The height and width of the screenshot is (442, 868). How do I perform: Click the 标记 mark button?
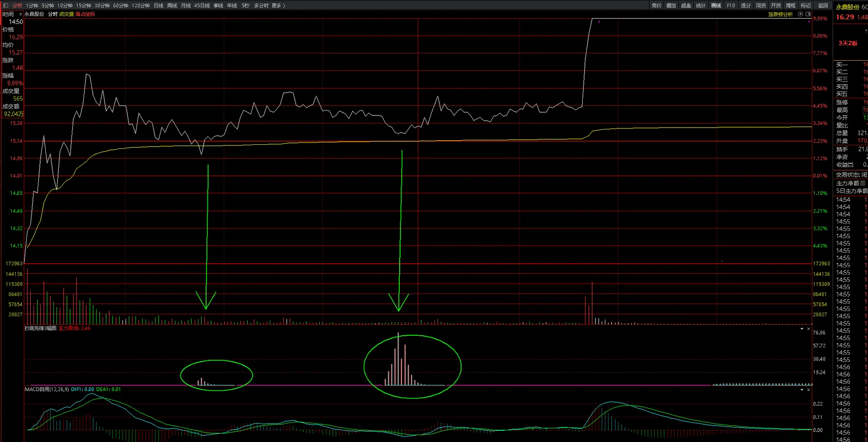[x=806, y=5]
